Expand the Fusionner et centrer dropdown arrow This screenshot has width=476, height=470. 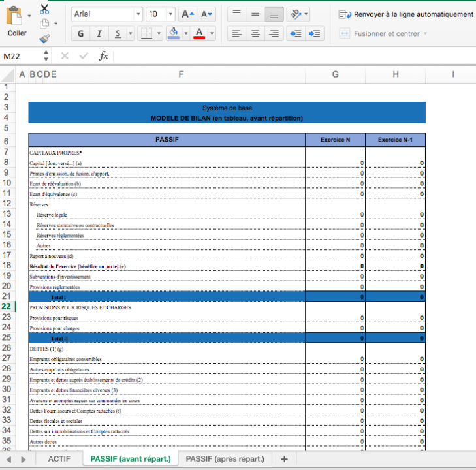point(426,33)
